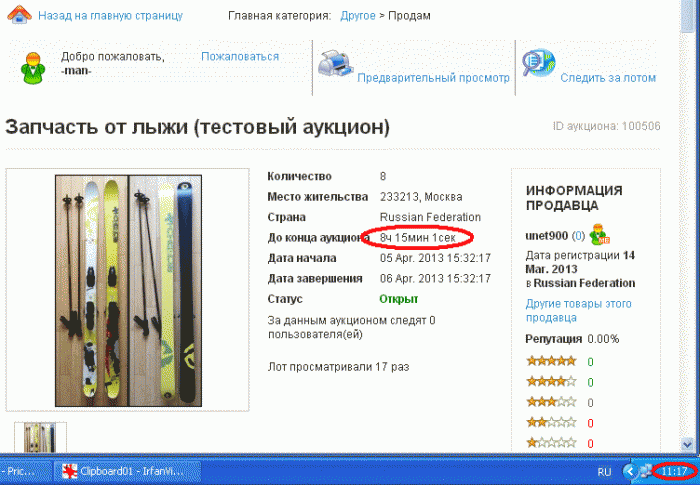
Task: Open the Другое category link
Action: (358, 16)
